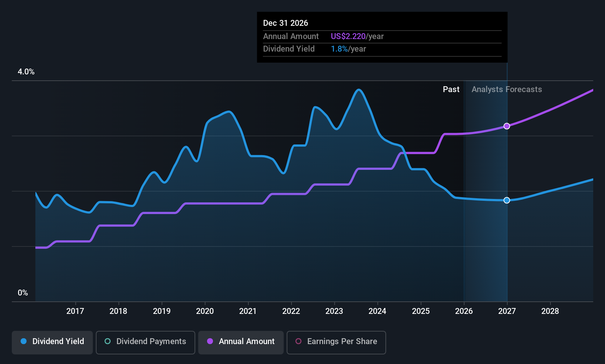The image size is (605, 364).
Task: Click the purple Annual Amount data point marker
Action: [x=507, y=126]
